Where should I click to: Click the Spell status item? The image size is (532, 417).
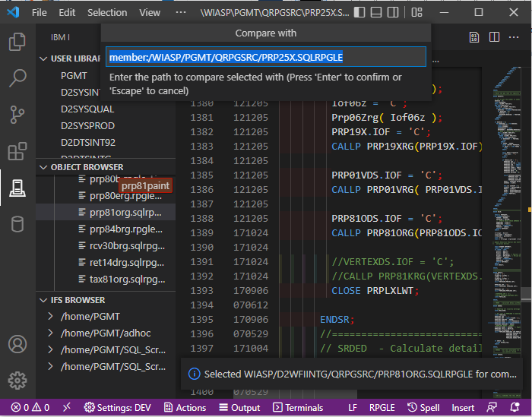423,408
